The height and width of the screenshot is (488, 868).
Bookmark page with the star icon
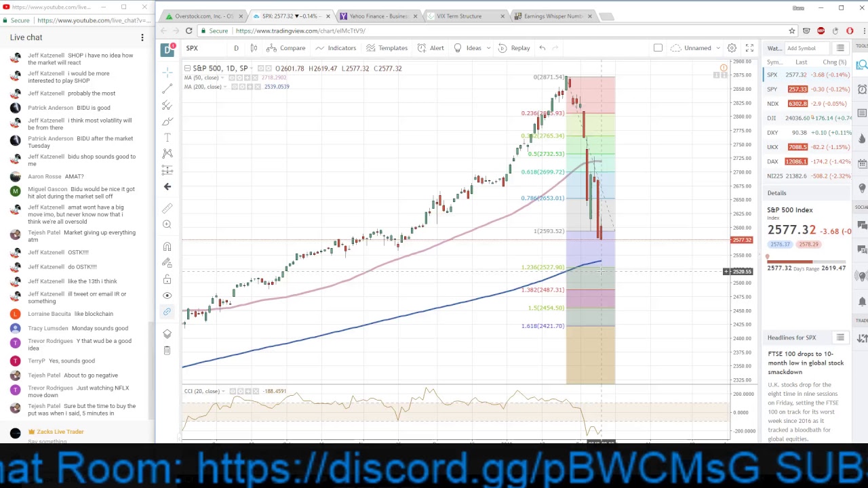pos(791,30)
